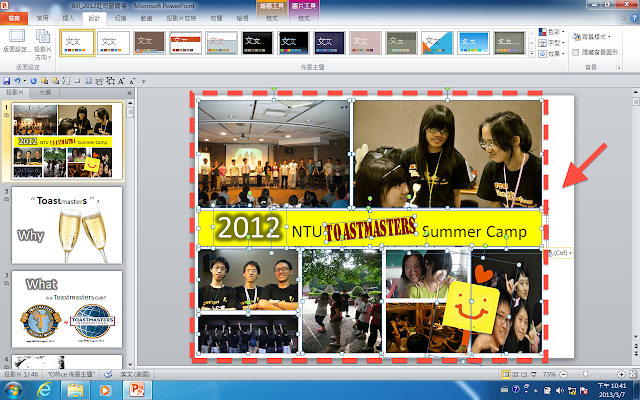Open the 檢視 View ribbon tab

click(x=242, y=18)
